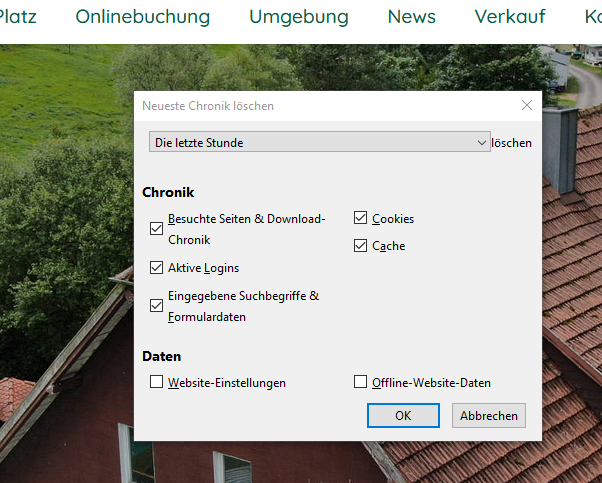Open the News menu item
Image resolution: width=602 pixels, height=483 pixels.
(x=411, y=17)
